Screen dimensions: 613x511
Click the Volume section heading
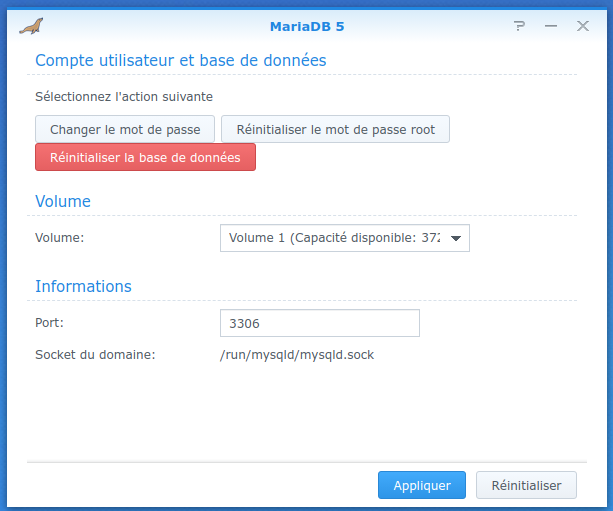point(63,201)
